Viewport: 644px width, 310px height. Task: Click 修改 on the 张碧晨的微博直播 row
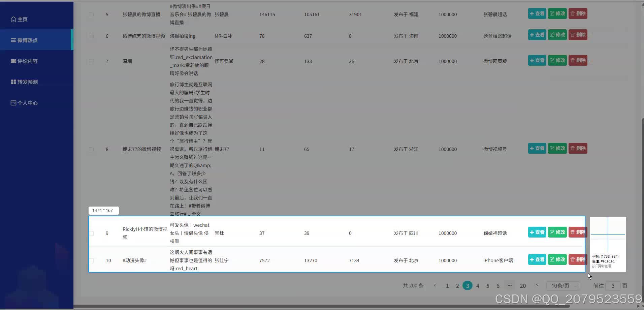tap(557, 13)
